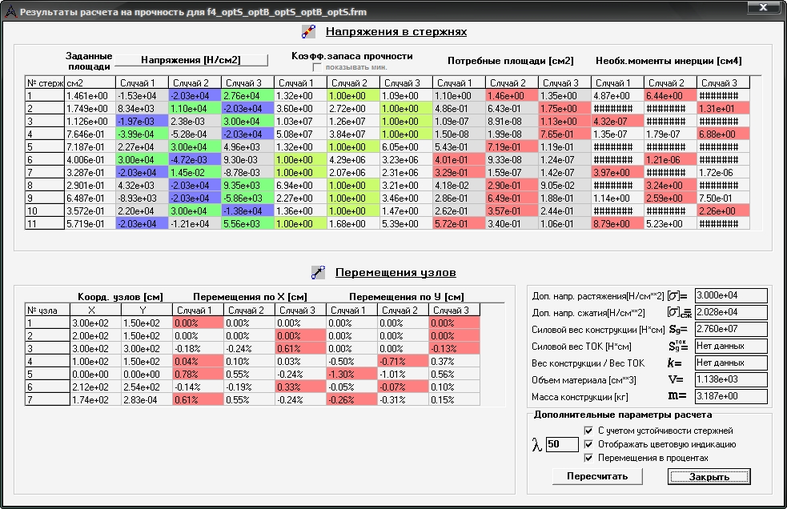This screenshot has height=509, width=787.
Task: Select node row header 4
Action: tap(47, 361)
